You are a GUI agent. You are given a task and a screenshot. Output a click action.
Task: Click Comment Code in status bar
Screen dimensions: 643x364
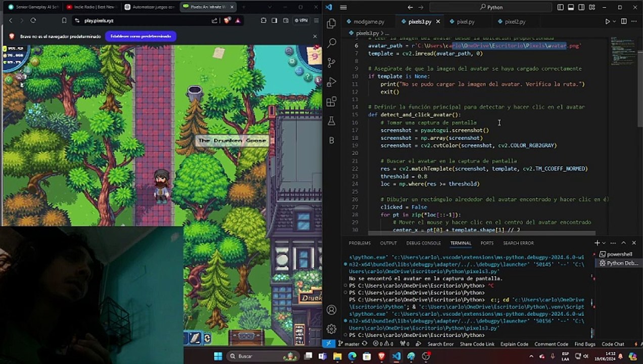(x=551, y=344)
